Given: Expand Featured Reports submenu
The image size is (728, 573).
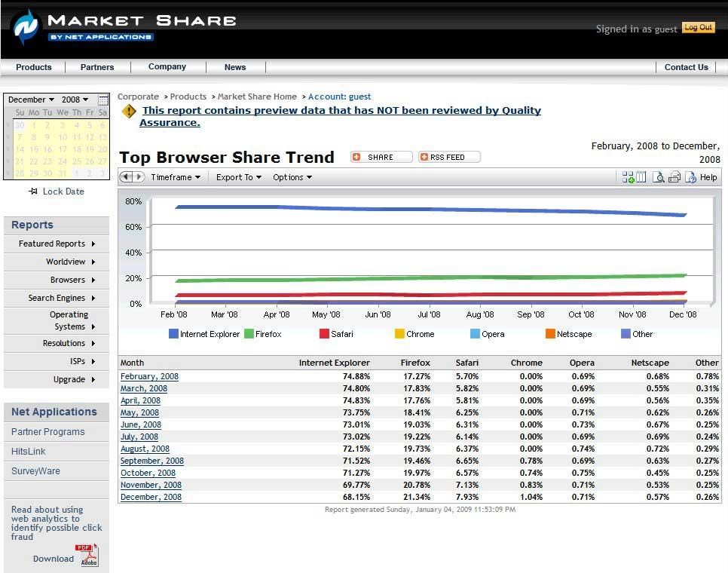Looking at the screenshot, I should (x=57, y=244).
